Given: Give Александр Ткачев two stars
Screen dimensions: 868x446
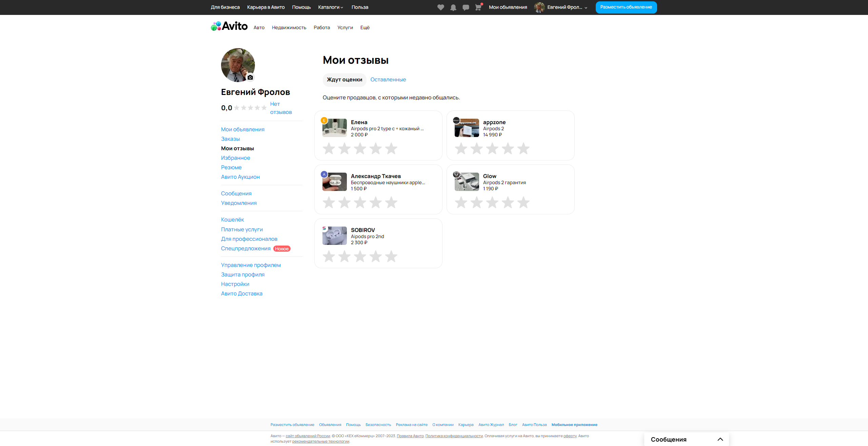Looking at the screenshot, I should click(x=344, y=202).
